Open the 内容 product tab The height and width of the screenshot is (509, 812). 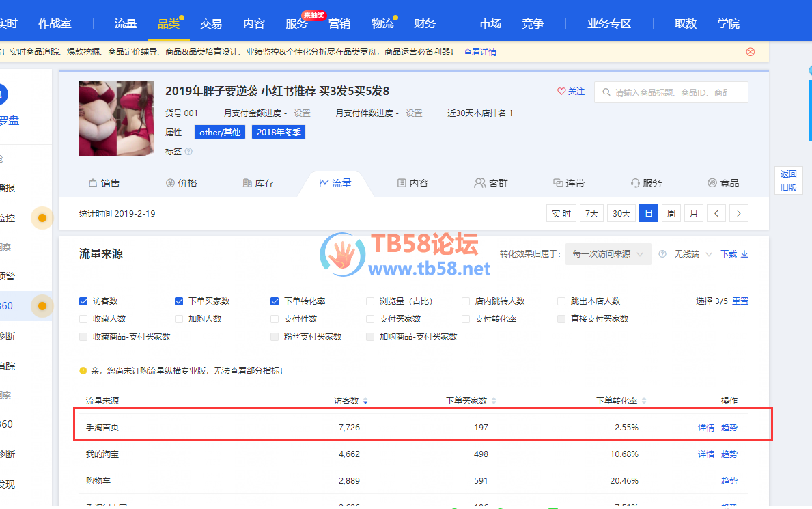click(412, 183)
